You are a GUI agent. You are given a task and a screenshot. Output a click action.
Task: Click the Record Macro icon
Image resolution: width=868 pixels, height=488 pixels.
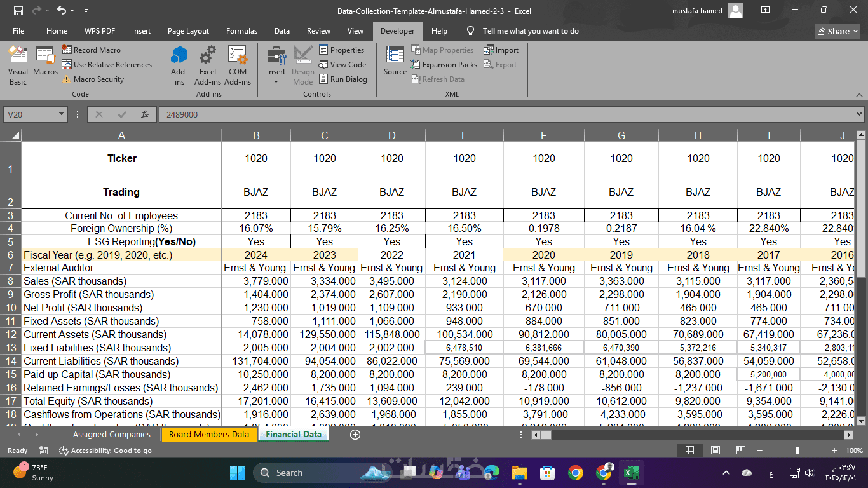point(67,50)
